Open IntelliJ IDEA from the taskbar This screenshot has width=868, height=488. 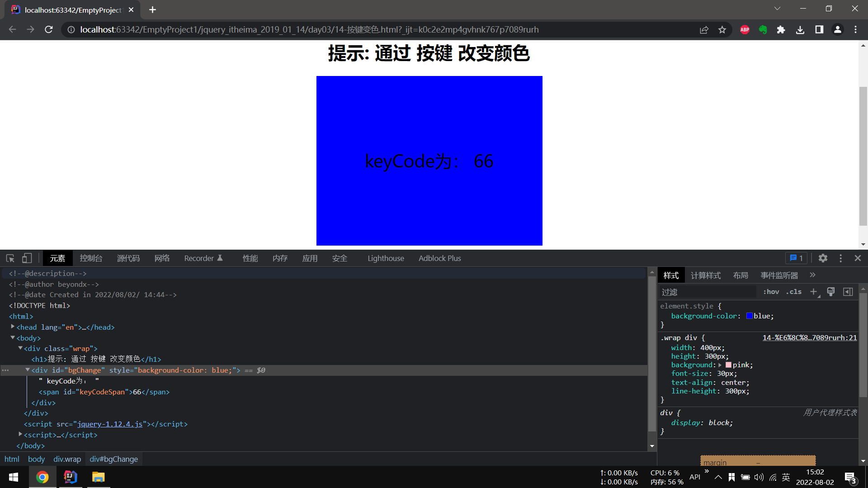click(x=71, y=477)
